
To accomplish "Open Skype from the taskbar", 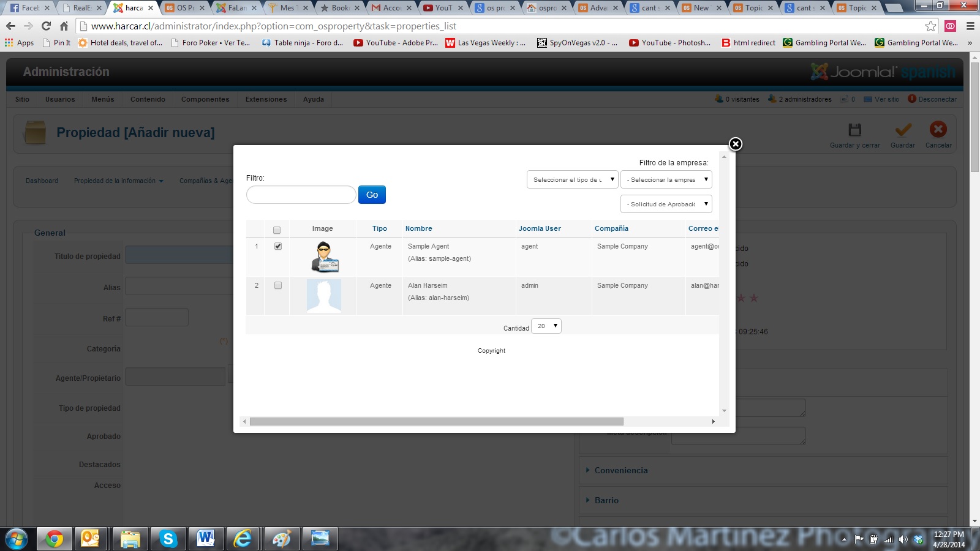I will 168,539.
